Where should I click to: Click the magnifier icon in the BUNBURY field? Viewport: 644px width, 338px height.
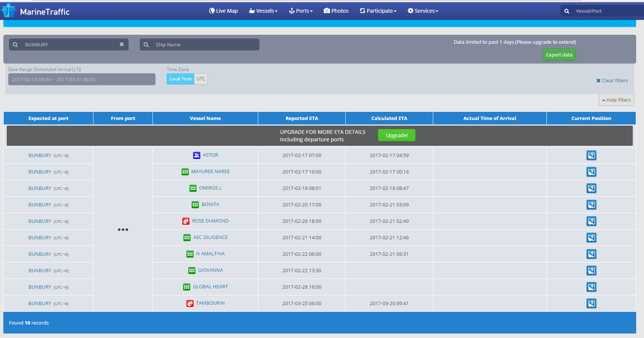(15, 44)
